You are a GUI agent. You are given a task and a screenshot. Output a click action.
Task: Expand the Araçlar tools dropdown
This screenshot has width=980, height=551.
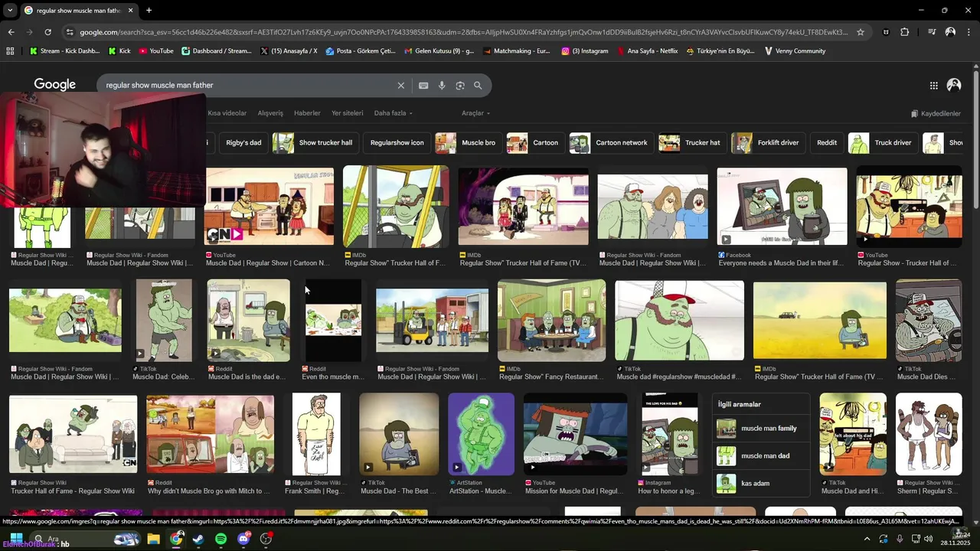[475, 113]
